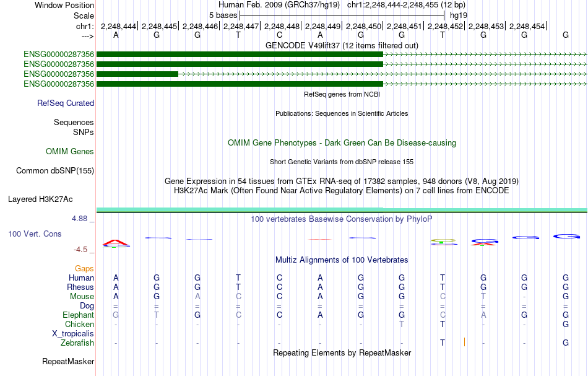Screen dimensions: 588x376
Task: Click coordinate label 2,248,444
Action: [118, 26]
